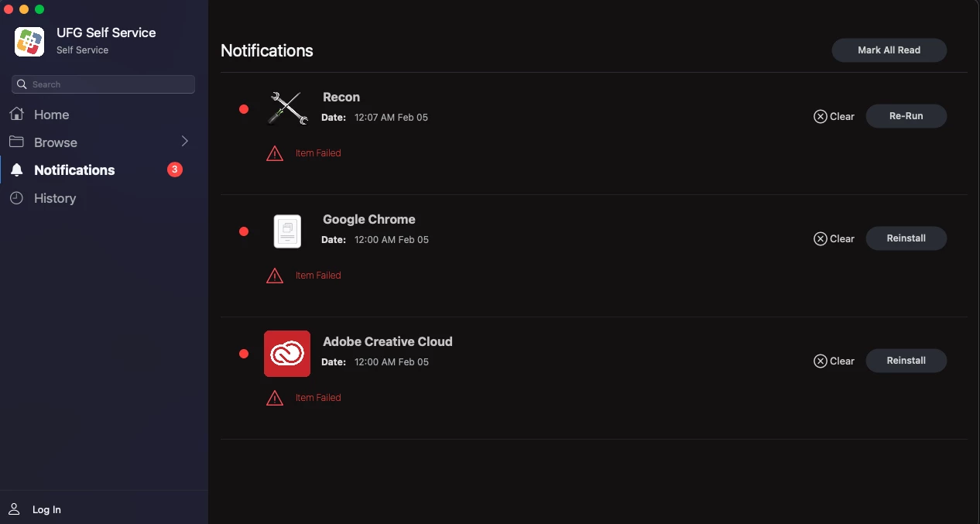This screenshot has height=524, width=980.
Task: Click the Recon wrench and screwdriver icon
Action: pyautogui.click(x=287, y=108)
